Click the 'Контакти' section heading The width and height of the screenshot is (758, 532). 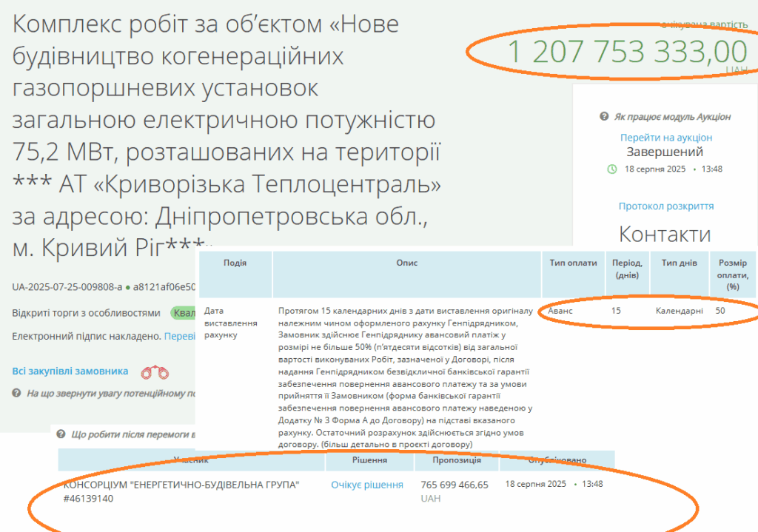click(x=665, y=235)
